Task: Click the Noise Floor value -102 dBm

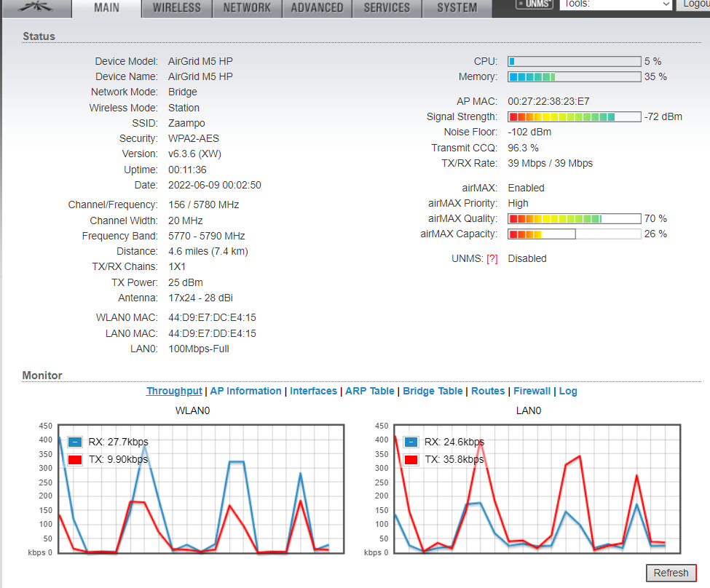Action: (529, 132)
